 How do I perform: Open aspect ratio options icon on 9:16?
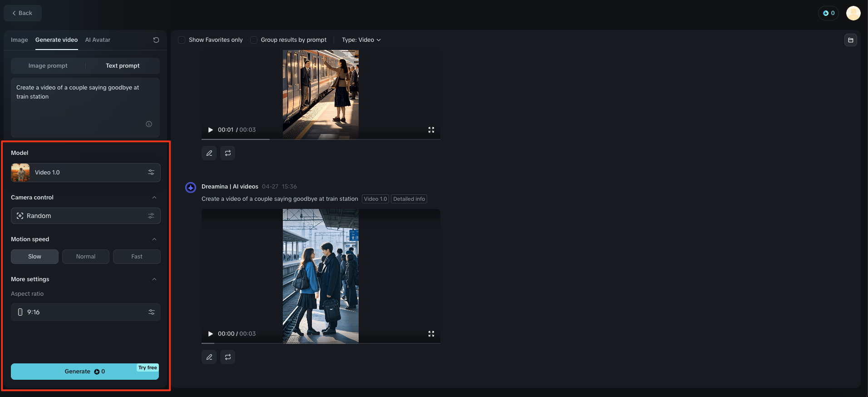click(152, 312)
